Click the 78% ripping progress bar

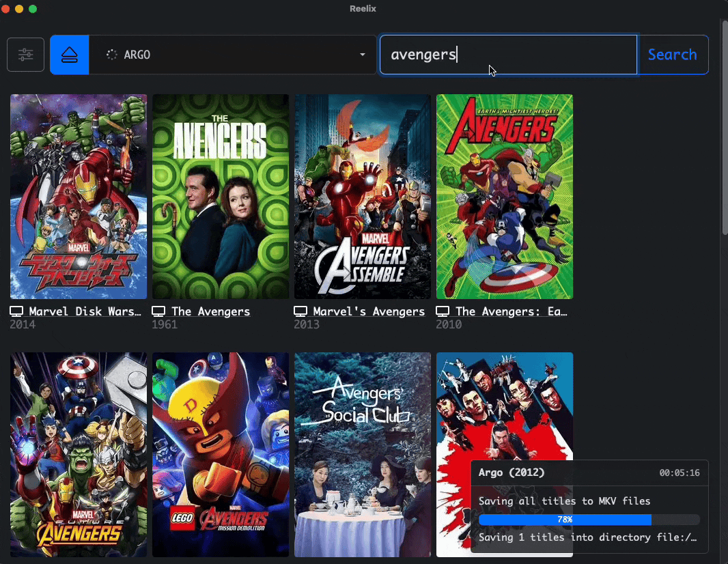[x=589, y=520]
